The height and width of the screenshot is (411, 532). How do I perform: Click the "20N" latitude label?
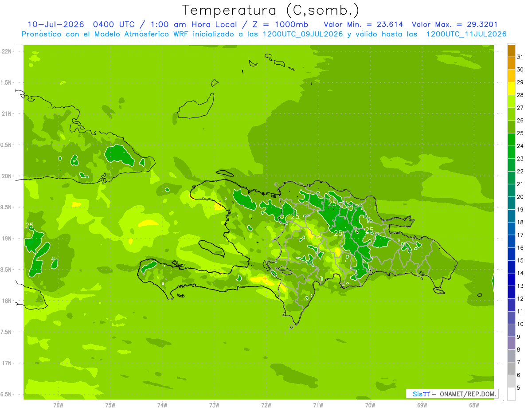(x=7, y=176)
